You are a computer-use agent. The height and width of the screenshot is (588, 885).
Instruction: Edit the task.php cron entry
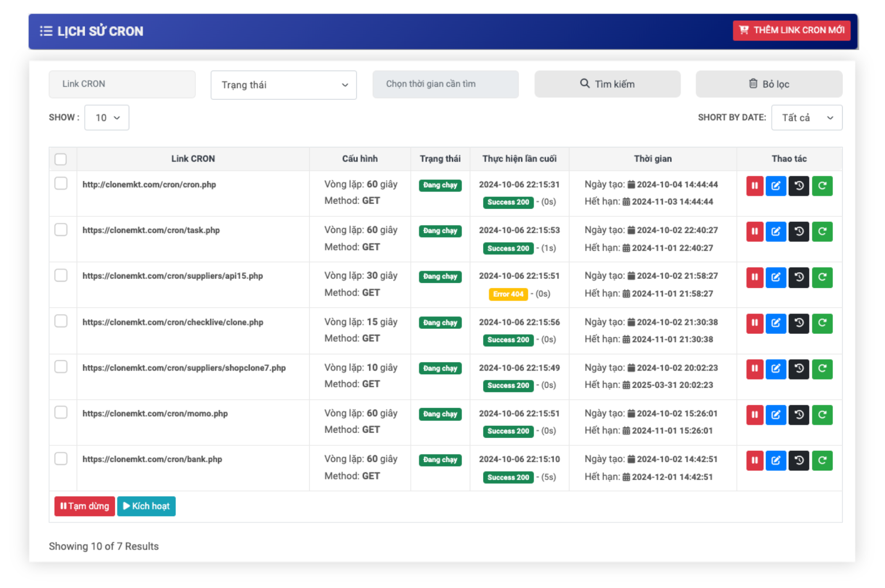pos(776,232)
